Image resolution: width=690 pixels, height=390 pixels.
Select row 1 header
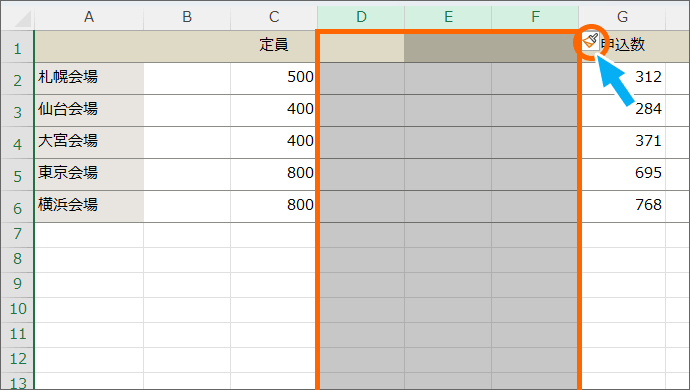[x=18, y=47]
